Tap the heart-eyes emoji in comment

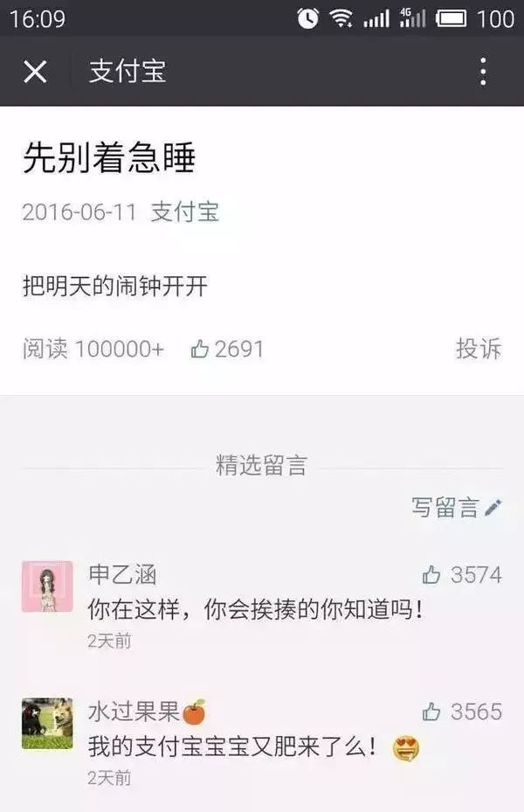[406, 748]
